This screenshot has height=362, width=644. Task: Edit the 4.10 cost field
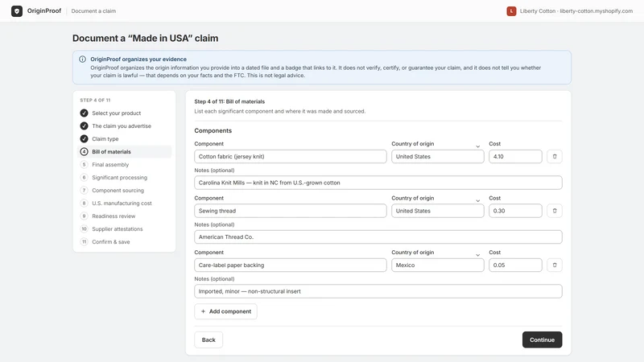pyautogui.click(x=515, y=156)
